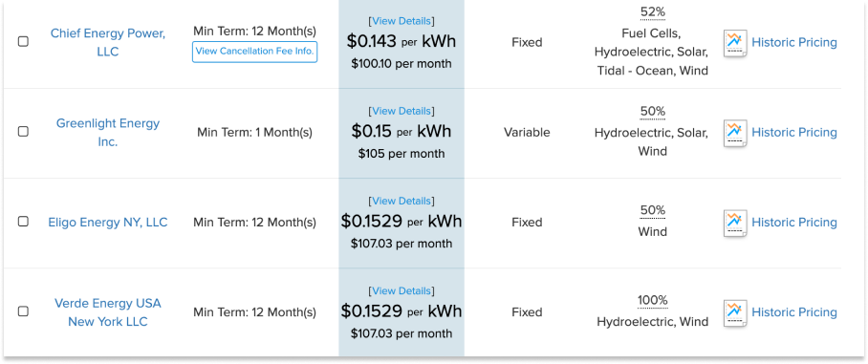Mark the Verde Energy USA New York checkbox
Screen dimensions: 868x364
tap(23, 311)
